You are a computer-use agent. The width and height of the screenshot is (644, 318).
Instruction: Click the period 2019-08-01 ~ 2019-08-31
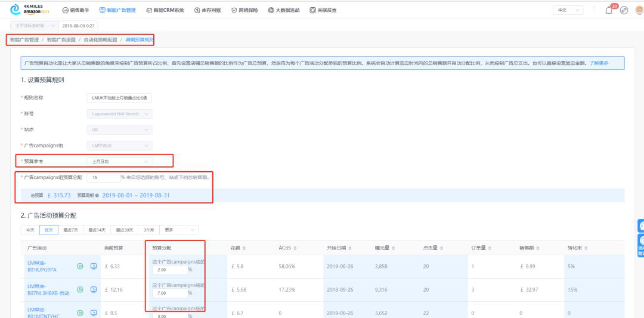[x=136, y=196]
